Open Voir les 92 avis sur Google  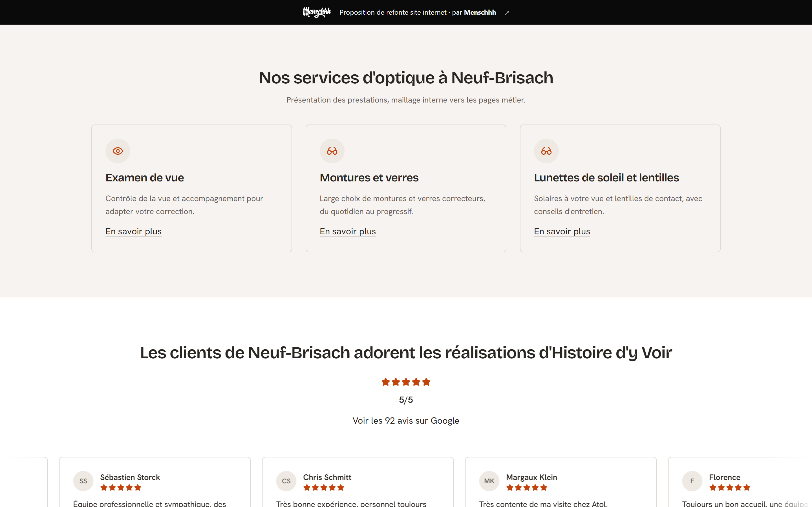click(x=406, y=421)
